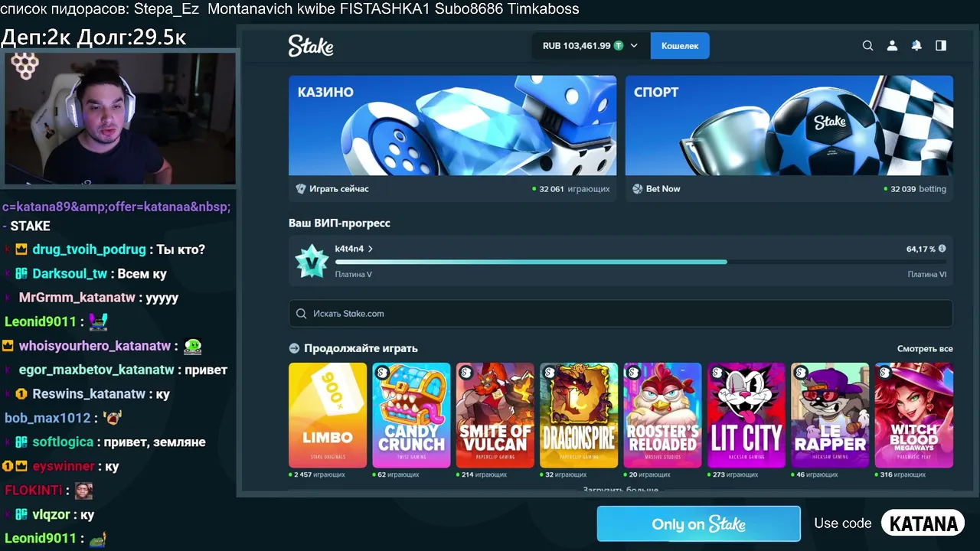The image size is (980, 551).
Task: Click Reswins_katanatw in the chat
Action: pyautogui.click(x=89, y=394)
